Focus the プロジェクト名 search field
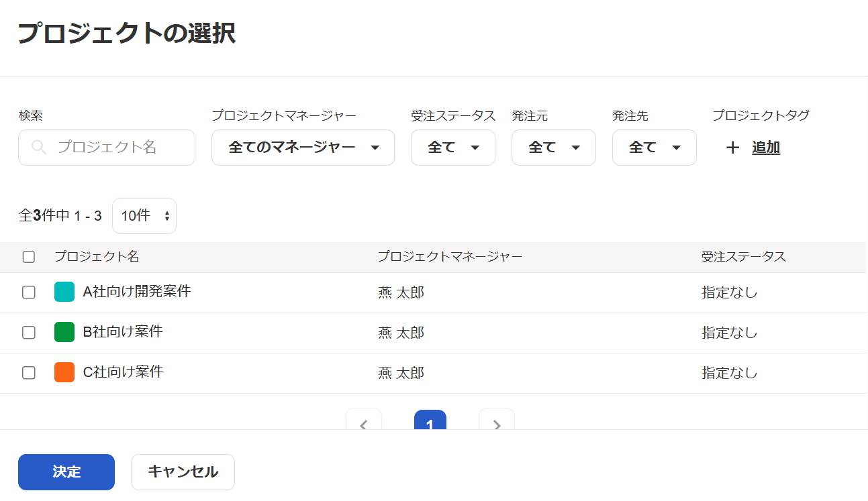The width and height of the screenshot is (868, 501). point(107,148)
